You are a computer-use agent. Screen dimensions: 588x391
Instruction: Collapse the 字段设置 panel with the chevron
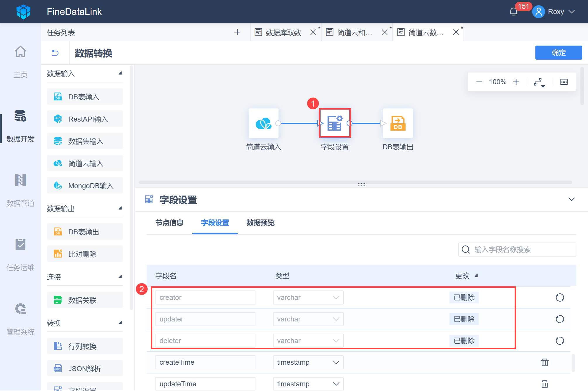(x=571, y=200)
